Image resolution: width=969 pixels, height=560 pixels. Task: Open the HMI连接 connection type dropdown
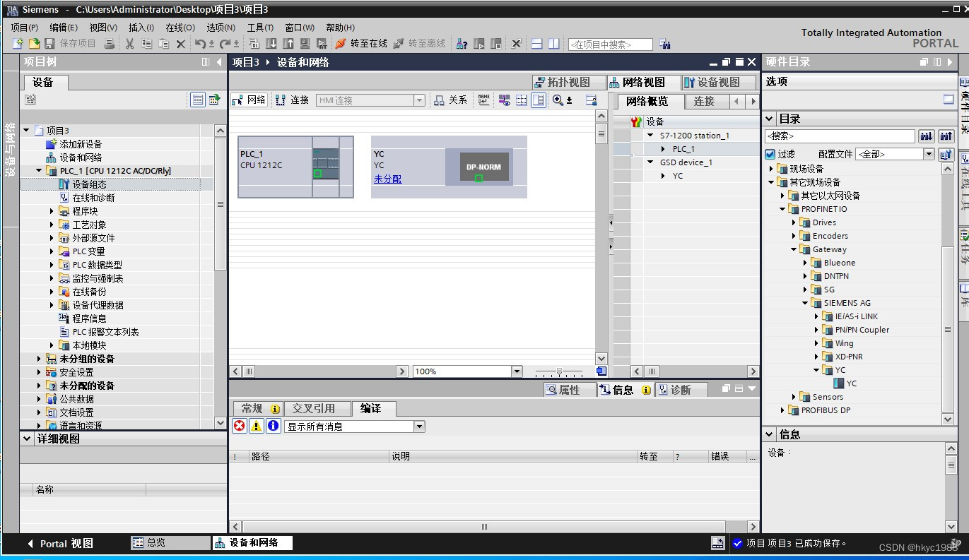[x=419, y=100]
